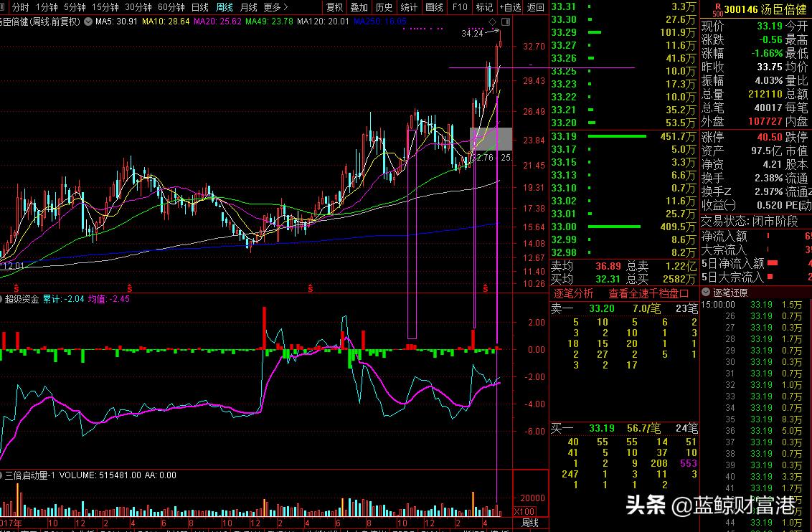
Task: Click the gray highlighted box on the candlestick chart
Action: [491, 138]
